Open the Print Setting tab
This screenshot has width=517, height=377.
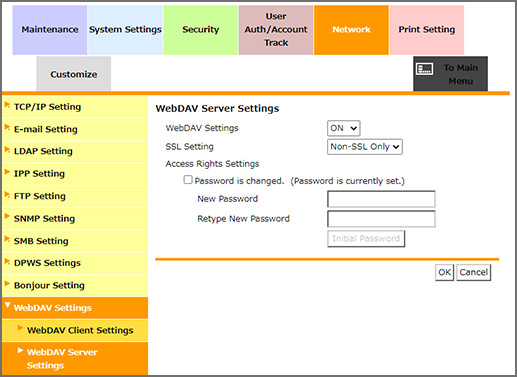pos(427,30)
